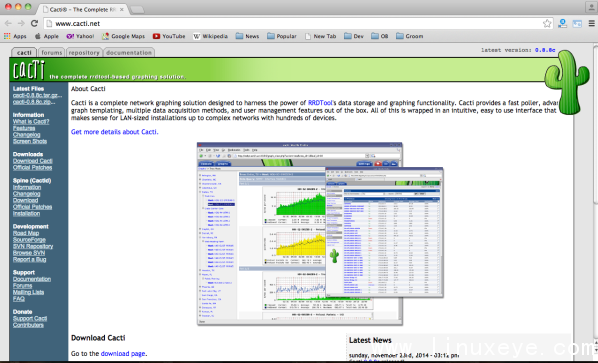Open the Cacti screenshot thumbnail

click(x=320, y=234)
